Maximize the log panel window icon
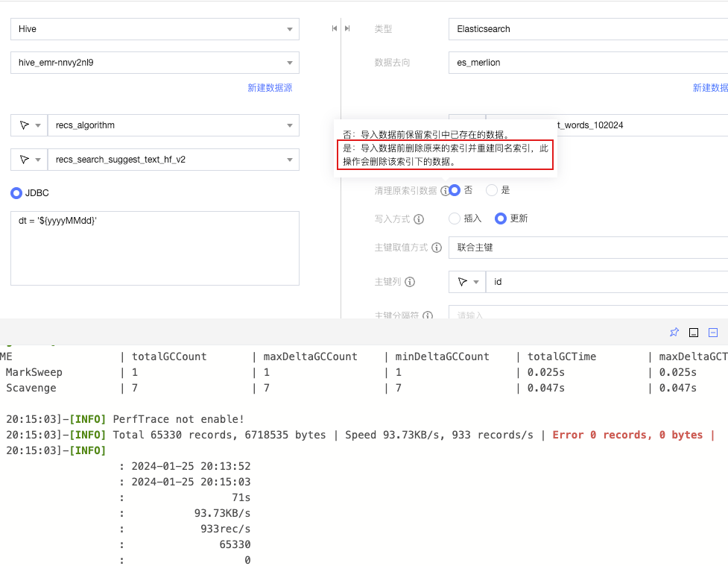This screenshot has width=728, height=566. point(694,333)
